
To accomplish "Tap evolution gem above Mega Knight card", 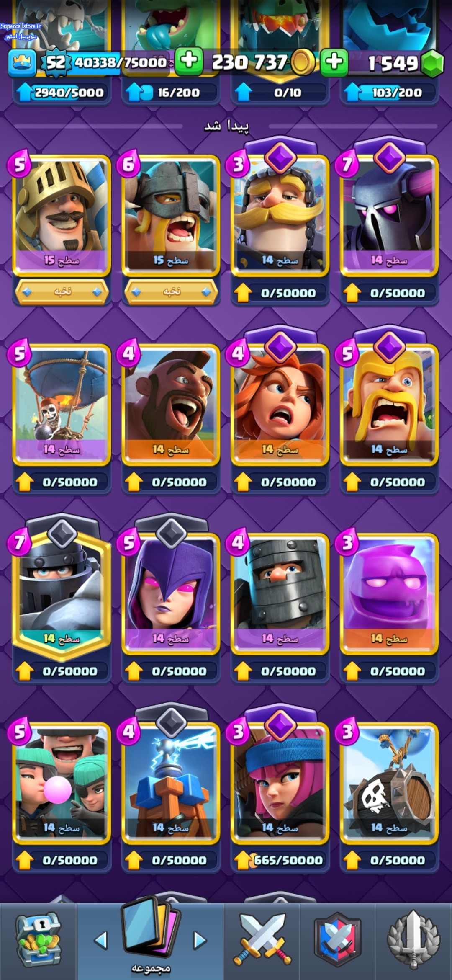I will pos(62,534).
